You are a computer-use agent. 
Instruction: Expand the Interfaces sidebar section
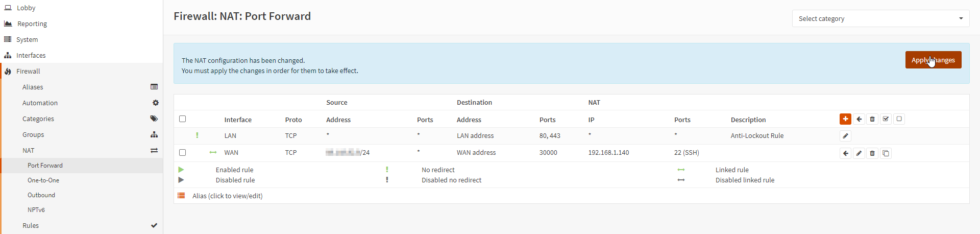(x=31, y=55)
